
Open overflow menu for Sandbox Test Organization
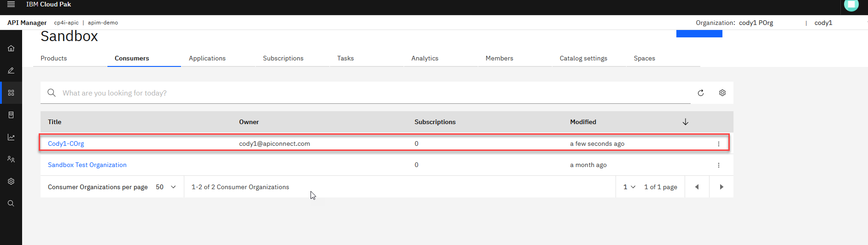point(718,165)
